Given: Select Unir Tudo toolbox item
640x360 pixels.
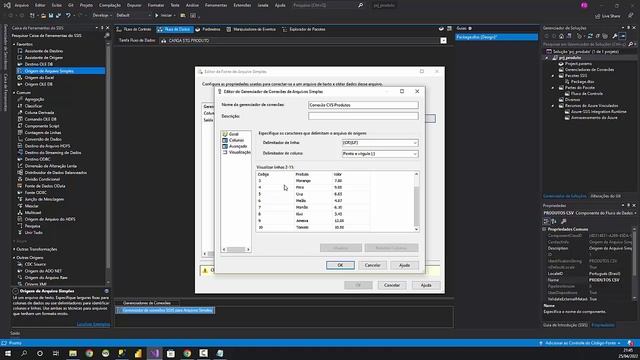Looking at the screenshot, I should coord(33,233).
